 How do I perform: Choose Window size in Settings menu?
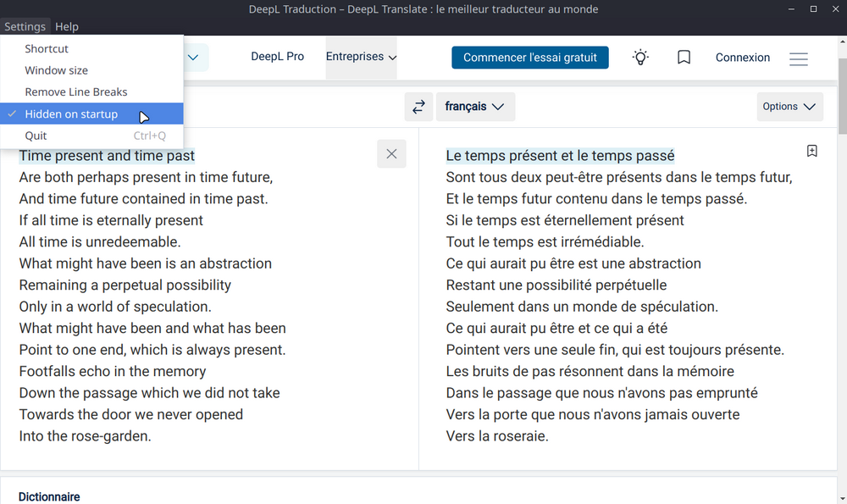tap(56, 70)
